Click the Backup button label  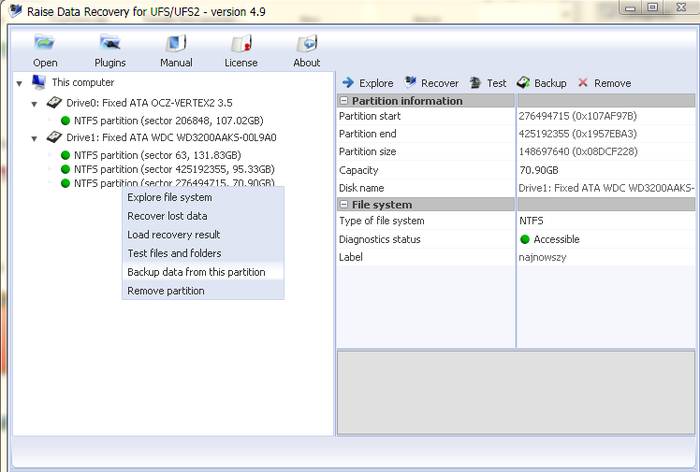pos(550,84)
